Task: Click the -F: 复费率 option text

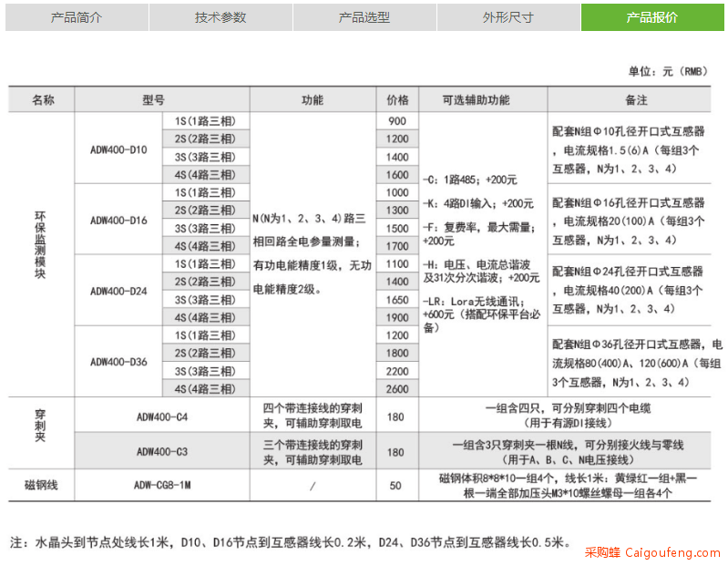Action: (x=478, y=233)
